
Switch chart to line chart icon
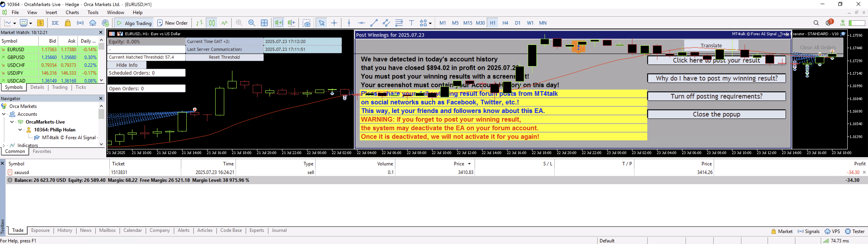[224, 23]
